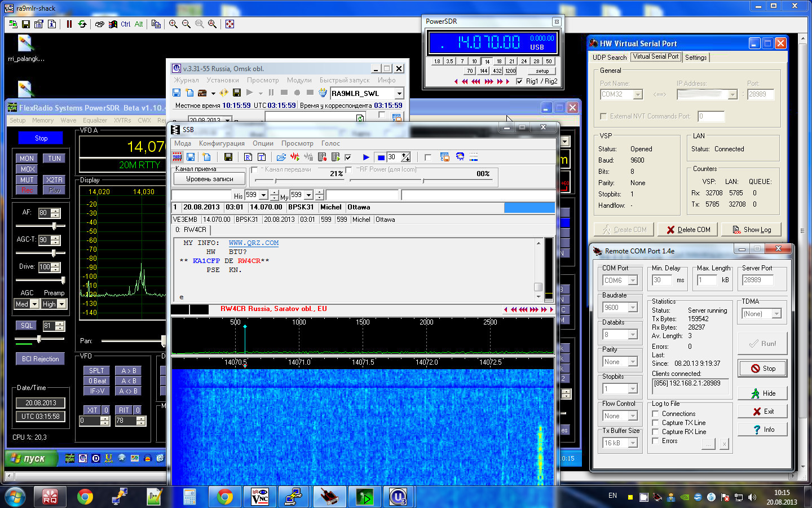
Task: Open Databits dropdown in Remote COM Port
Action: [633, 335]
